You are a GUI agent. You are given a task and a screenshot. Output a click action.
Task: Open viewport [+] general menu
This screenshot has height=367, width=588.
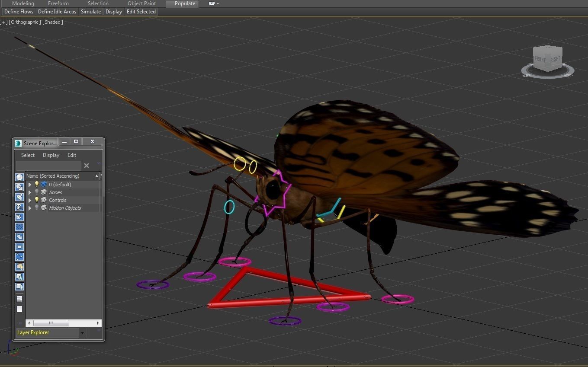[4, 22]
